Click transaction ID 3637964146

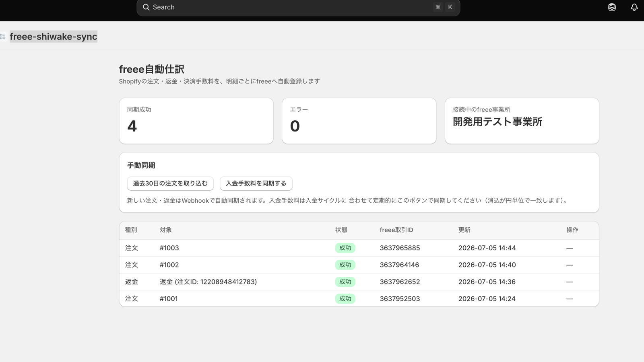(400, 265)
